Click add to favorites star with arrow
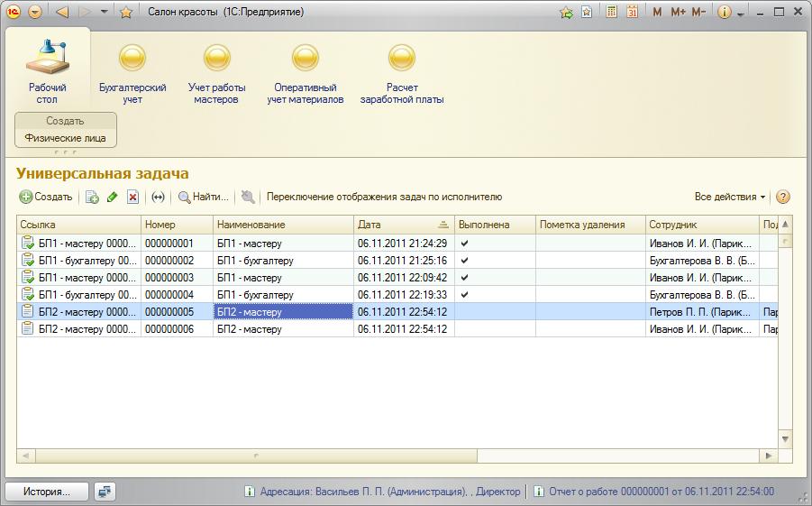The image size is (812, 506). pyautogui.click(x=567, y=12)
